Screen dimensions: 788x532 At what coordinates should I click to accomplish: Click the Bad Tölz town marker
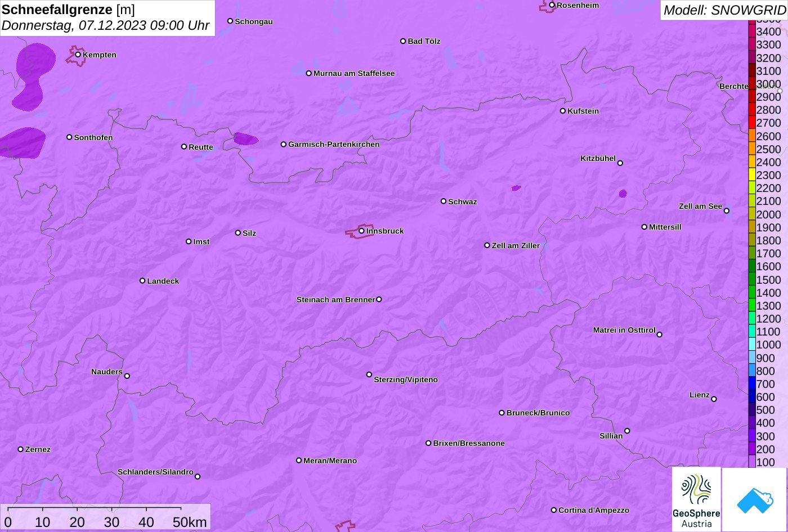(403, 41)
